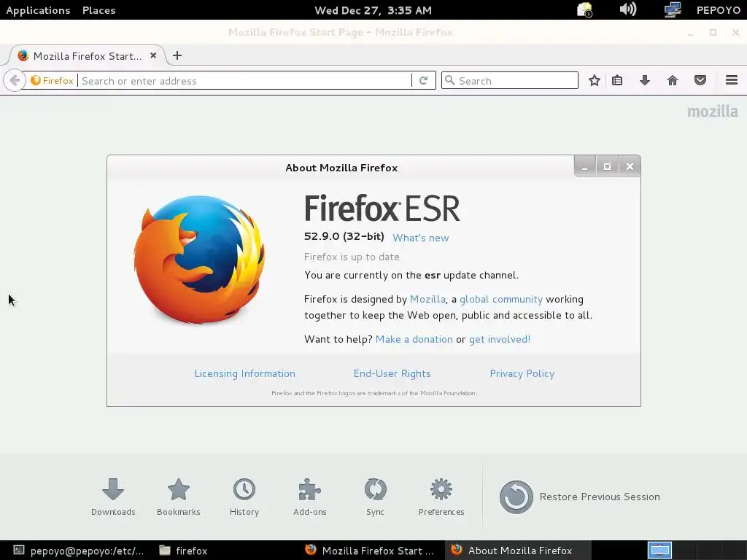Open Preferences from the start page
747x560 pixels.
point(441,497)
